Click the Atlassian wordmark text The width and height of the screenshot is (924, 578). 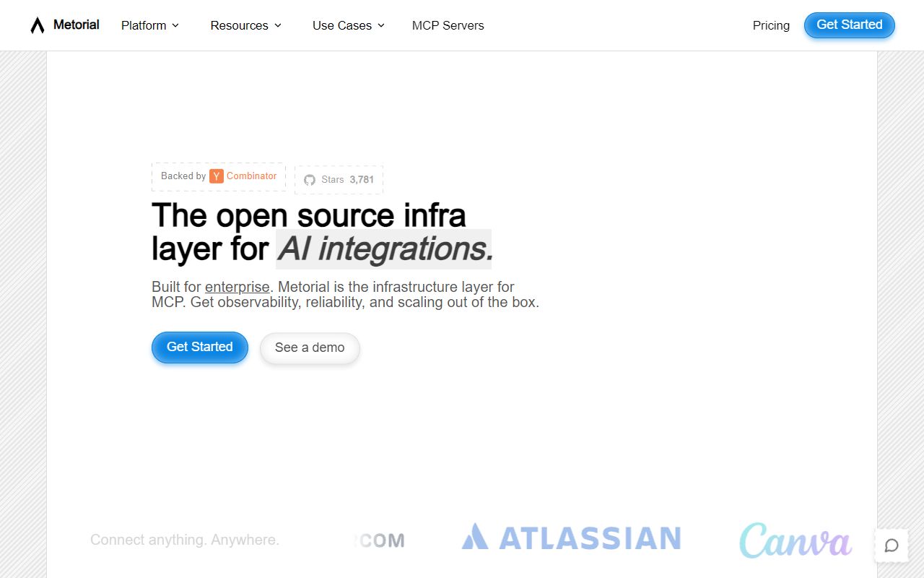pyautogui.click(x=590, y=538)
